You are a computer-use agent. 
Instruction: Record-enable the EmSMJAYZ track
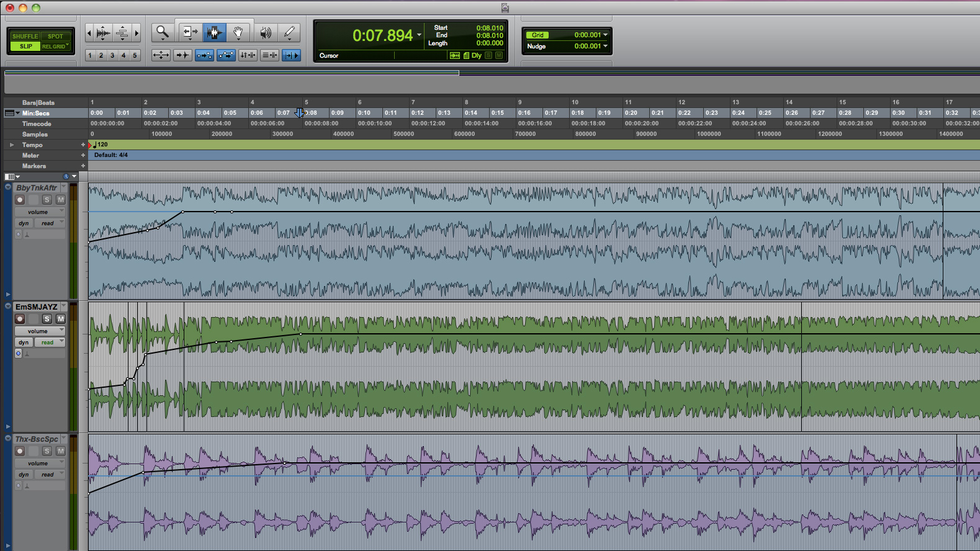point(20,319)
